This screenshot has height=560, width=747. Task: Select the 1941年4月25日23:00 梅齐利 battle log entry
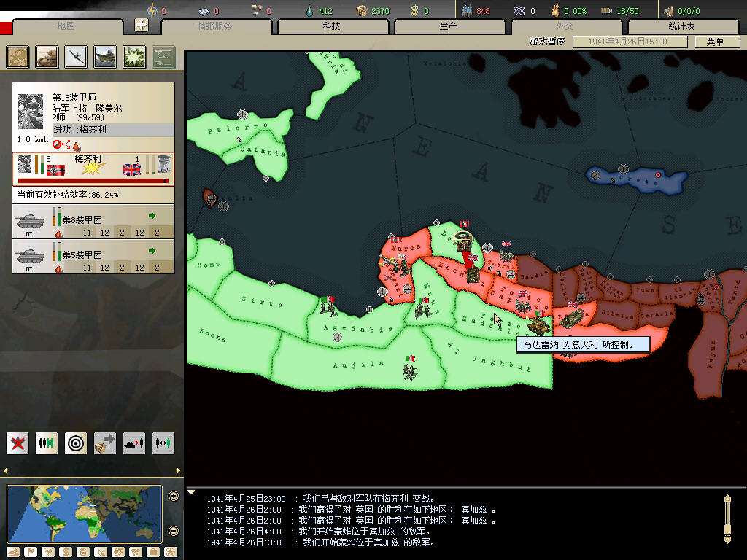(x=321, y=499)
